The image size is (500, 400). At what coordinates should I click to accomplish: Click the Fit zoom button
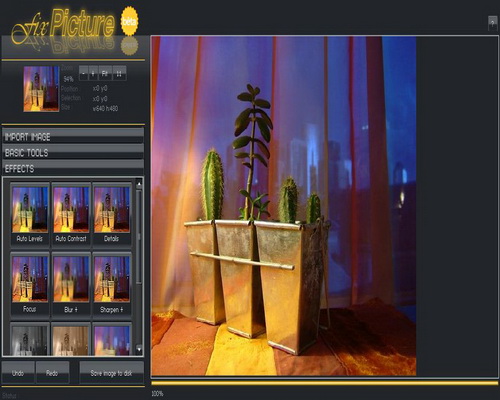(105, 73)
